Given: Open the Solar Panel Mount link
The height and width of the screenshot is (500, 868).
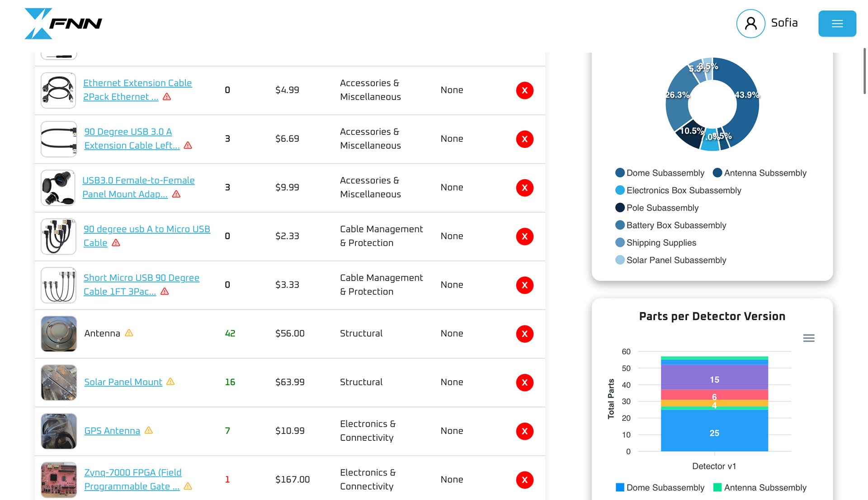Looking at the screenshot, I should point(123,382).
